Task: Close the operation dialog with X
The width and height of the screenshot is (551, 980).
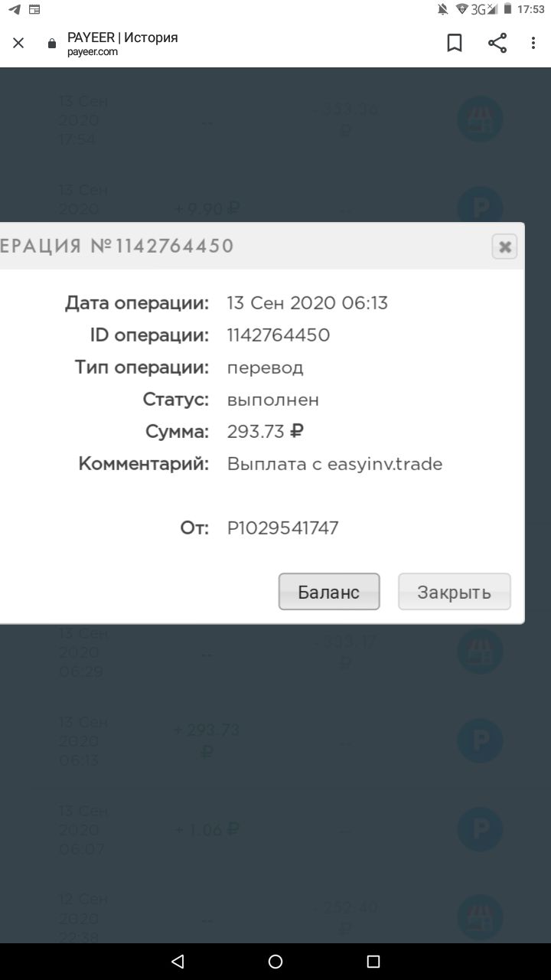Action: click(x=504, y=247)
